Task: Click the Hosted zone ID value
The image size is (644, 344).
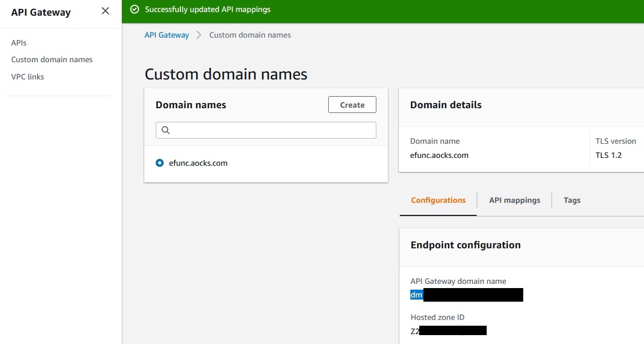Action: click(x=448, y=330)
